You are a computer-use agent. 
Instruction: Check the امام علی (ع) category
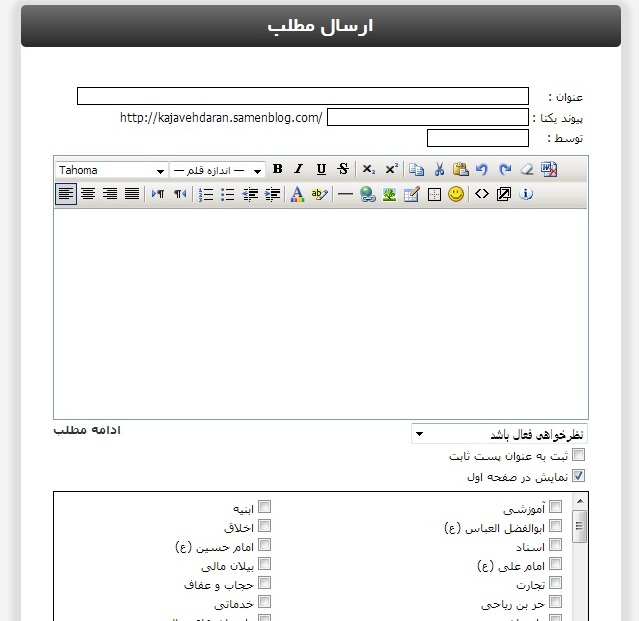tap(555, 564)
